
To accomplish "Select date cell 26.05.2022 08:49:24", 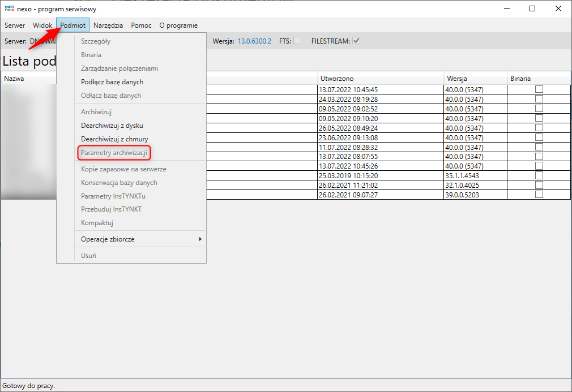I will [381, 128].
